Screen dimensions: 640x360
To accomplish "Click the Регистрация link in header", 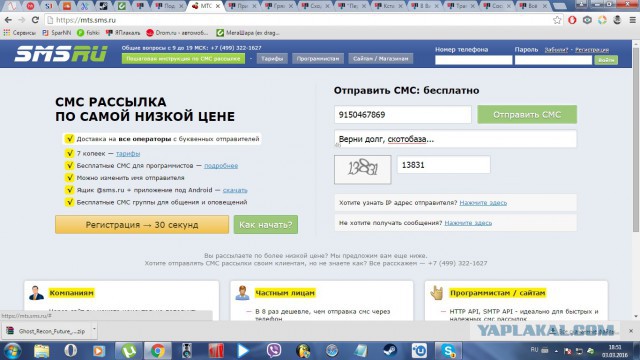I will click(x=592, y=50).
